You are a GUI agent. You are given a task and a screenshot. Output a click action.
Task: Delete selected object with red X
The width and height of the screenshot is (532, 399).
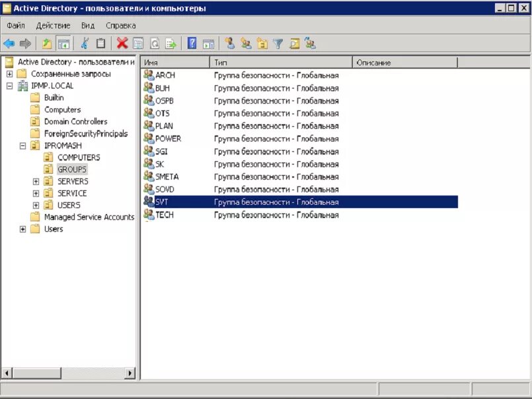pyautogui.click(x=122, y=44)
